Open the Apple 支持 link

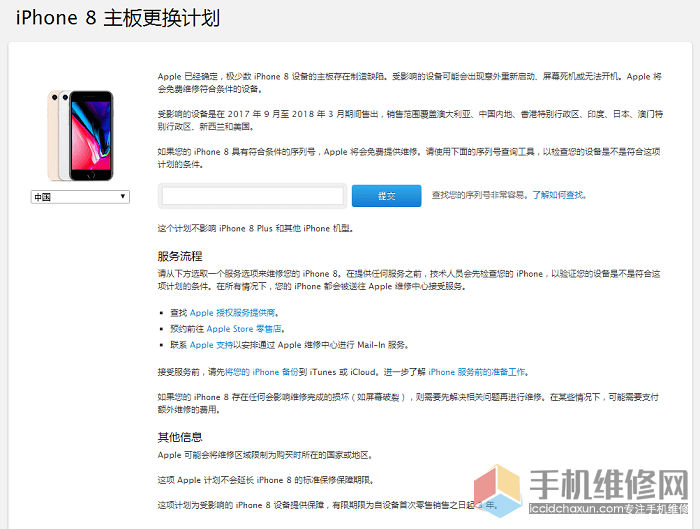coord(211,345)
